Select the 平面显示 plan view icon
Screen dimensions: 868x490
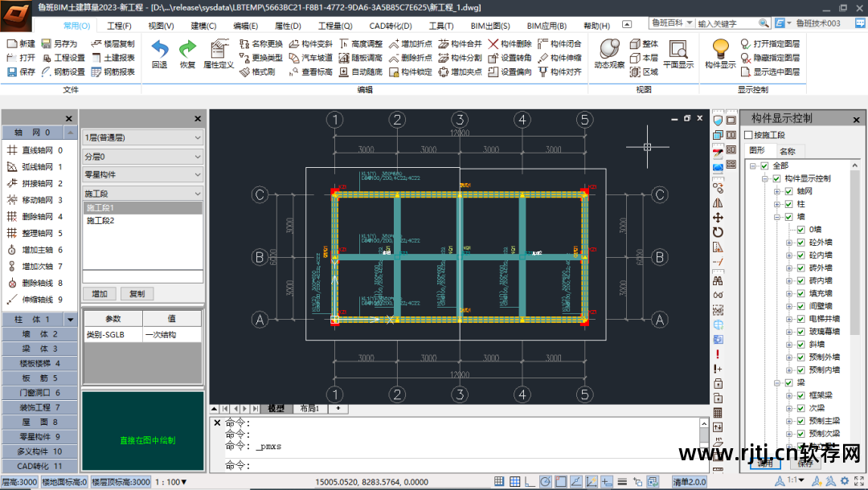click(x=678, y=50)
